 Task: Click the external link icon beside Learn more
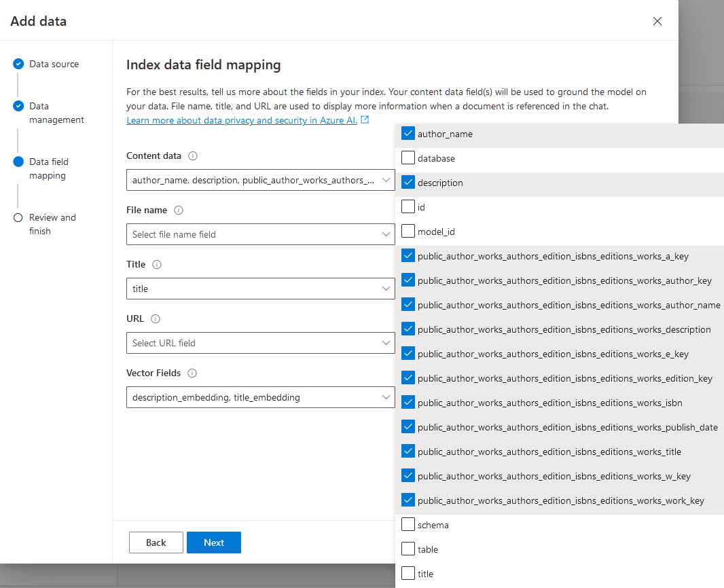[365, 120]
